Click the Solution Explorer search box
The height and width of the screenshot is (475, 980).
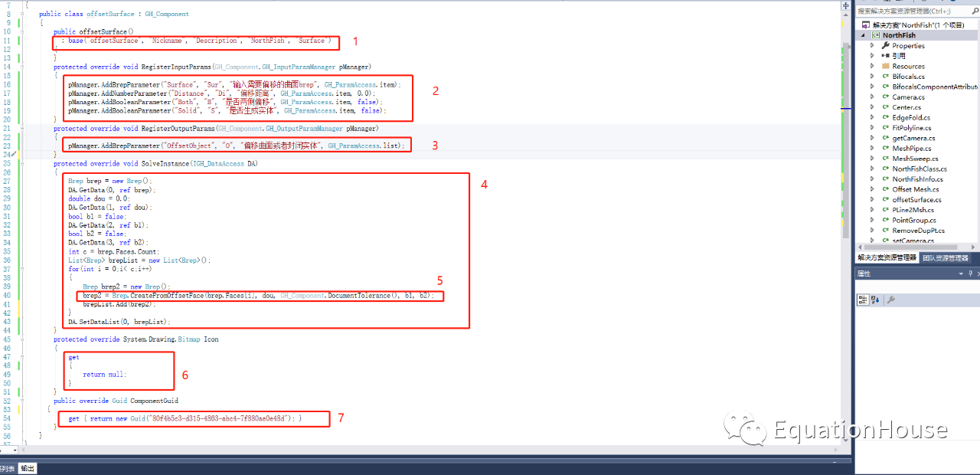[911, 11]
